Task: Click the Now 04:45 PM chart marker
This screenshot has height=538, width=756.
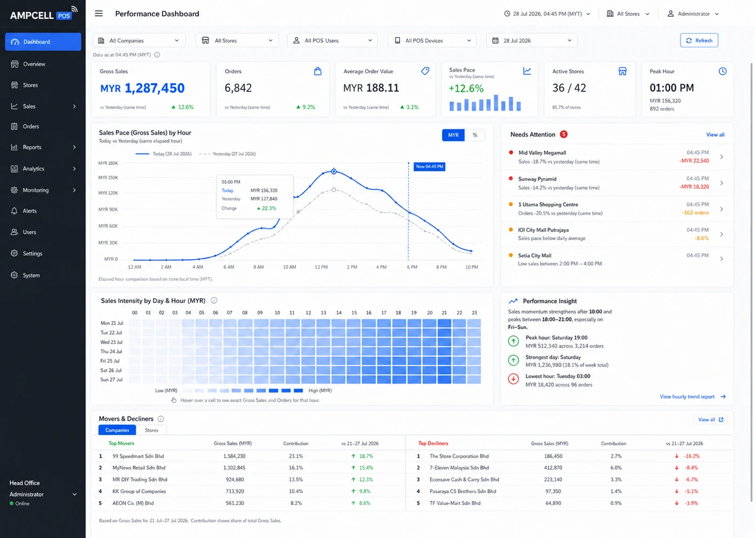Action: point(430,166)
